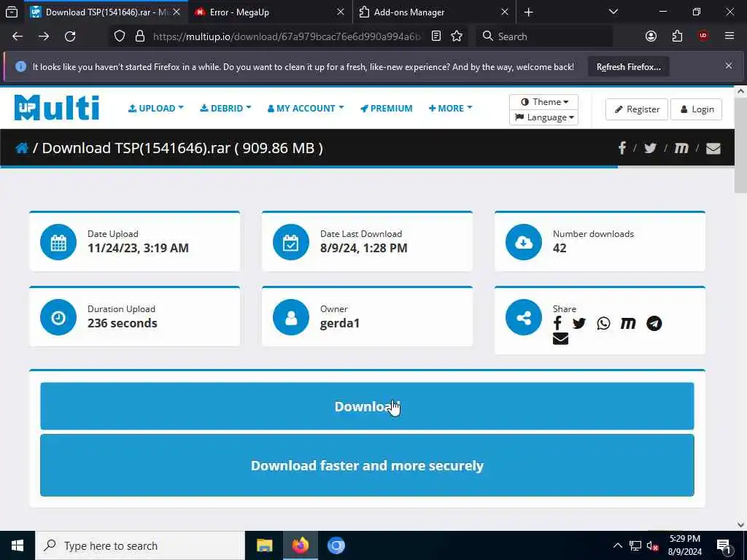Go back to previous page
The height and width of the screenshot is (560, 747).
coord(18,36)
